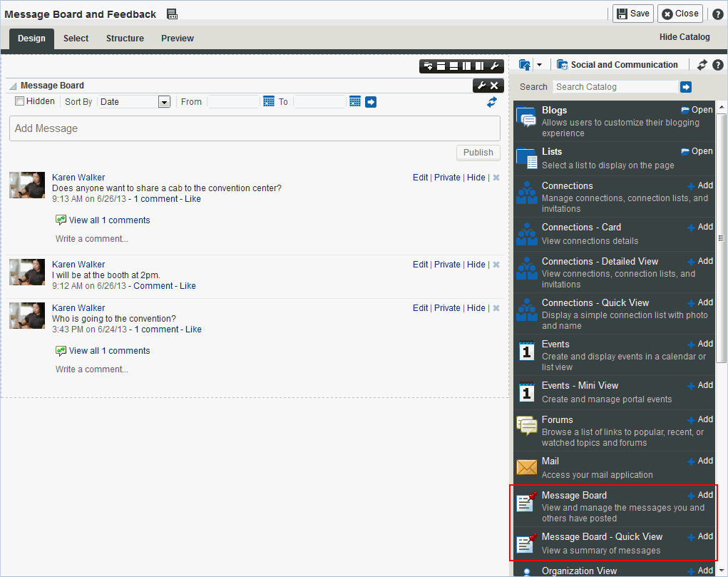The image size is (728, 577).
Task: Open Message Board component properties wrench
Action: click(481, 86)
